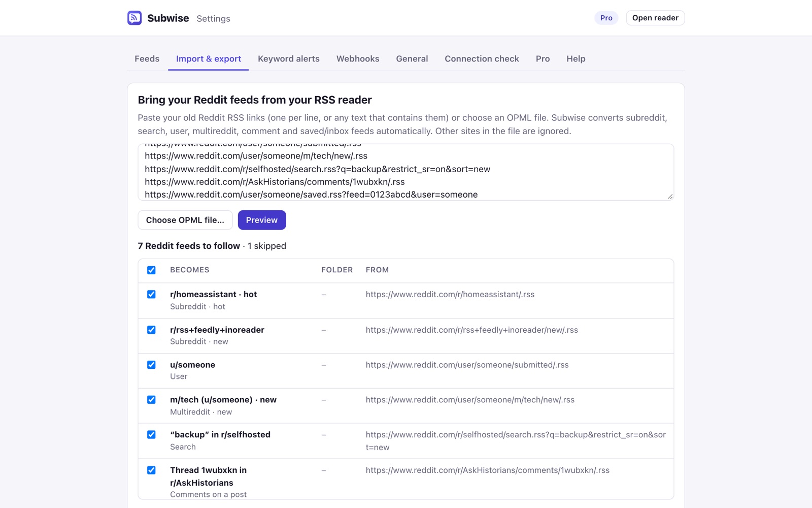812x508 pixels.
Task: Click the Preview button
Action: [262, 220]
